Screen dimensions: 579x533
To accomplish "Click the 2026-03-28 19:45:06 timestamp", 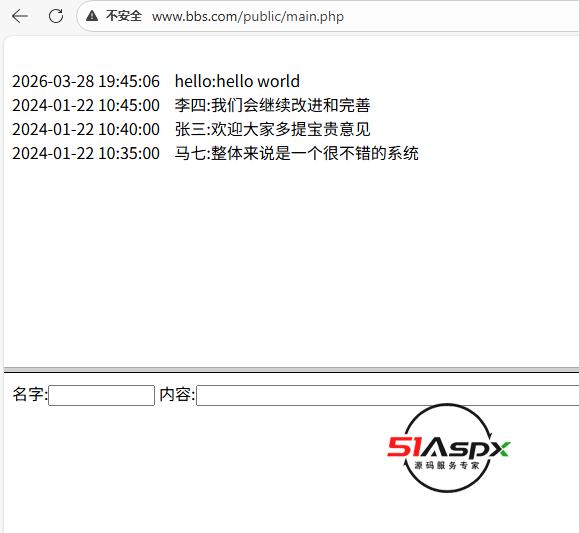I will coord(86,81).
